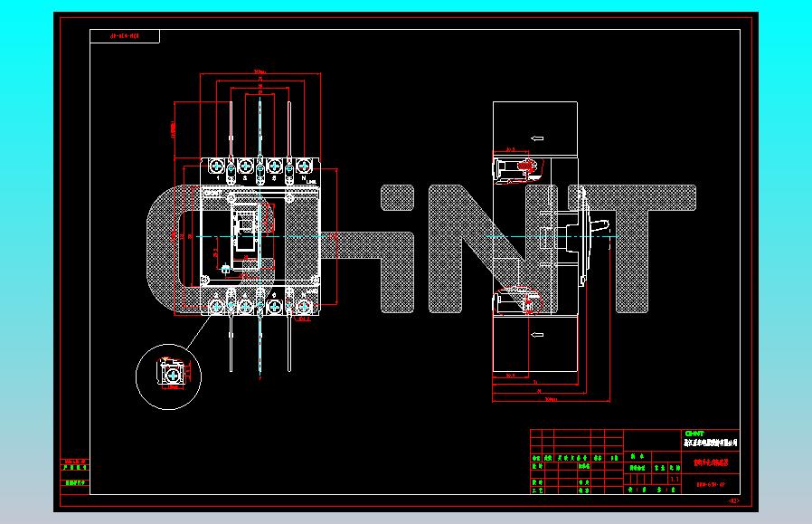Click the top terminal screw labeled 5
This screenshot has width=812, height=524.
(x=275, y=167)
